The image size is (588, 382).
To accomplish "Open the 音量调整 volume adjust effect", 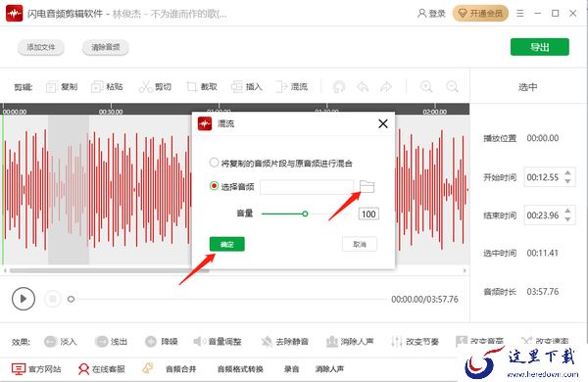I will [218, 342].
